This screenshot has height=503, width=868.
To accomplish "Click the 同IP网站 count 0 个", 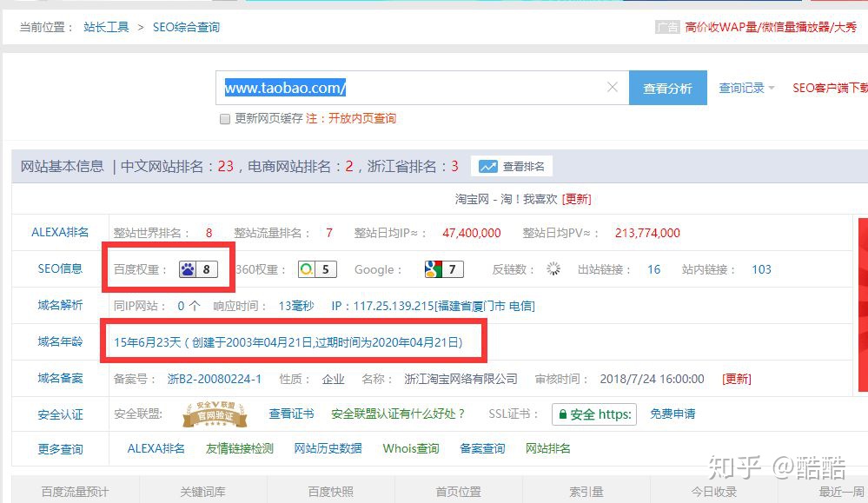I will (x=189, y=306).
